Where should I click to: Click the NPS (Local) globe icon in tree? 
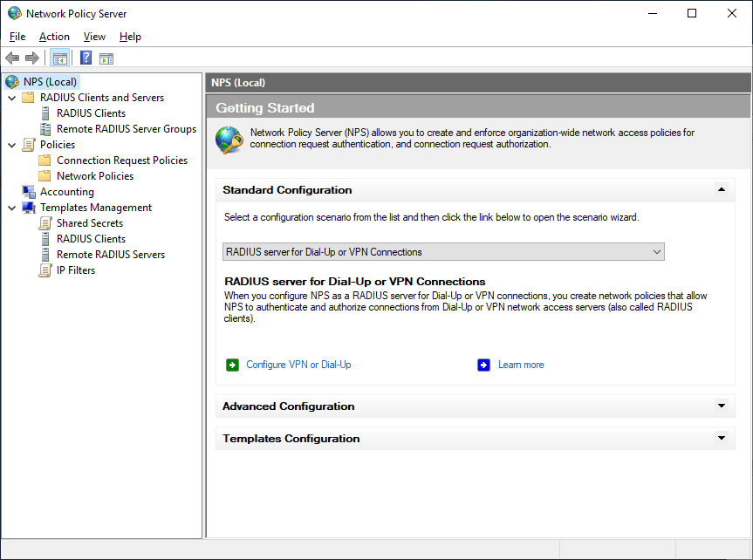coord(12,82)
